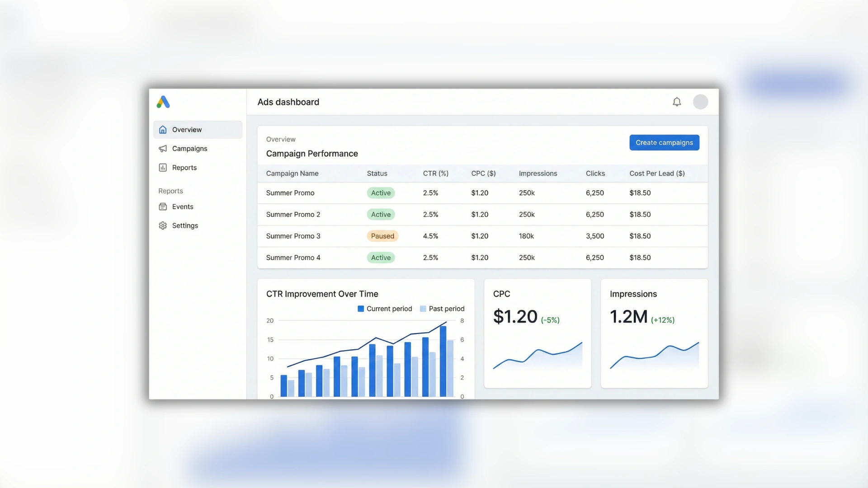This screenshot has width=868, height=488.
Task: Click the Campaigns megaphone icon
Action: 163,148
